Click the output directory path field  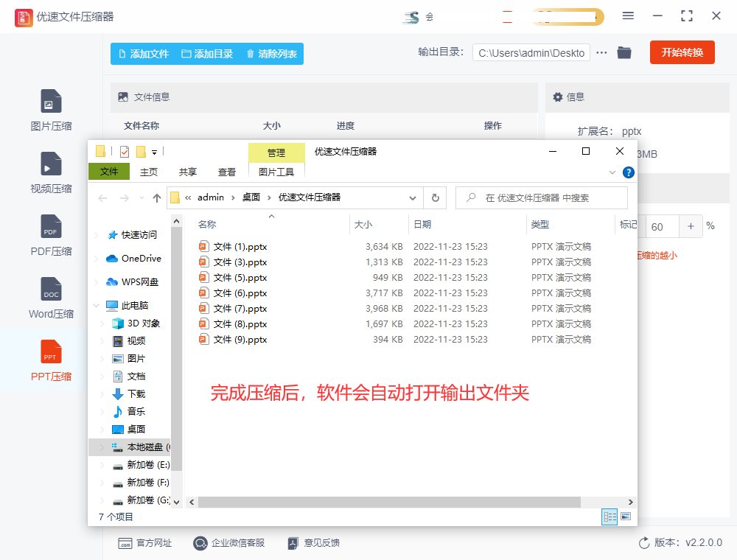[531, 53]
